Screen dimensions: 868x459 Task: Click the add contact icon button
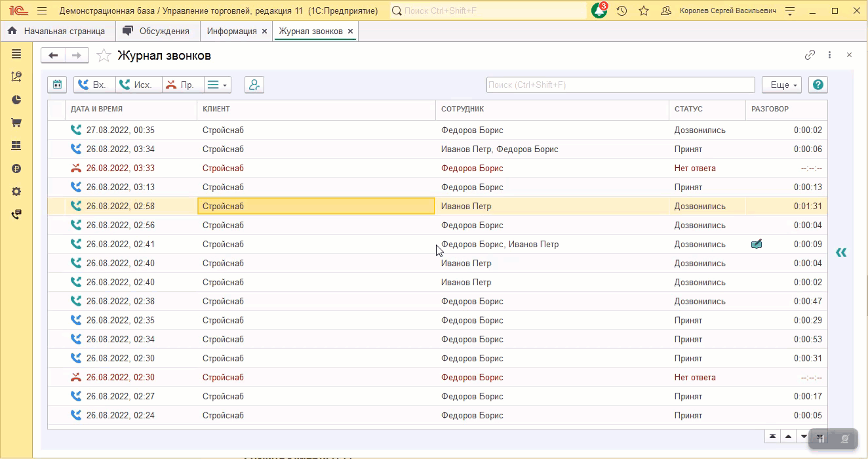pos(254,85)
